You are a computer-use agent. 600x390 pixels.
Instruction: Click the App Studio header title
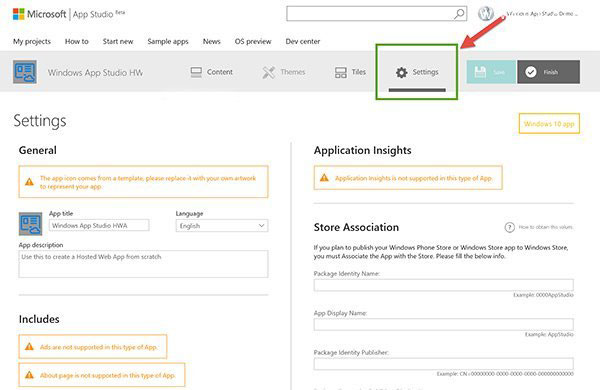pyautogui.click(x=93, y=15)
